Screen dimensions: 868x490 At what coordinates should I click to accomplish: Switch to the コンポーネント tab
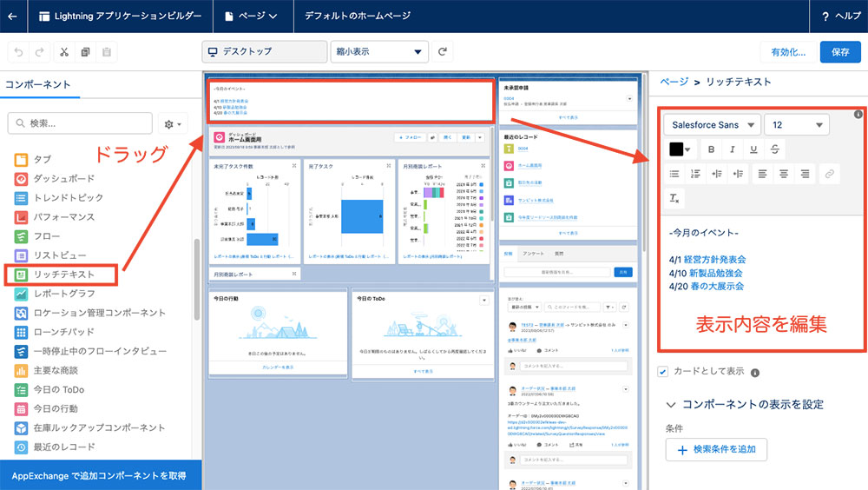[x=38, y=85]
